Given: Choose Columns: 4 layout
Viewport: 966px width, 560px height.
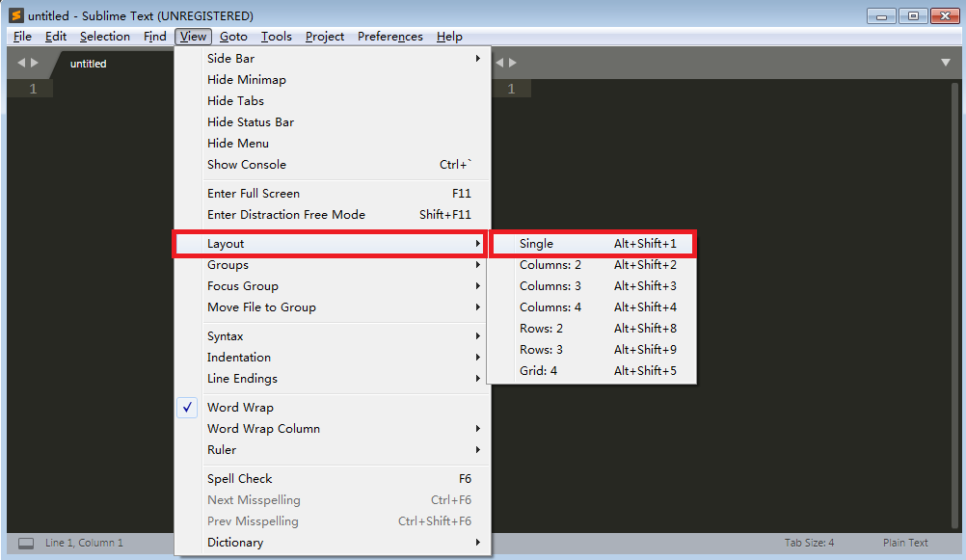Looking at the screenshot, I should pos(592,307).
